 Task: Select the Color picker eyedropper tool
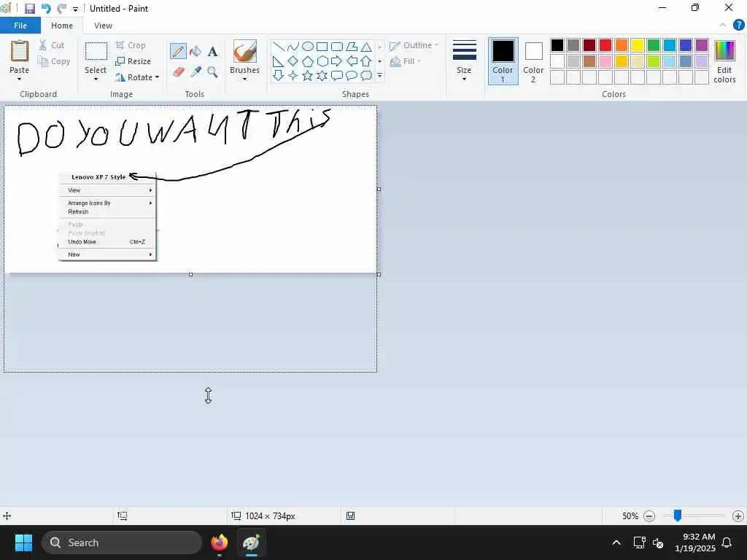pyautogui.click(x=196, y=72)
